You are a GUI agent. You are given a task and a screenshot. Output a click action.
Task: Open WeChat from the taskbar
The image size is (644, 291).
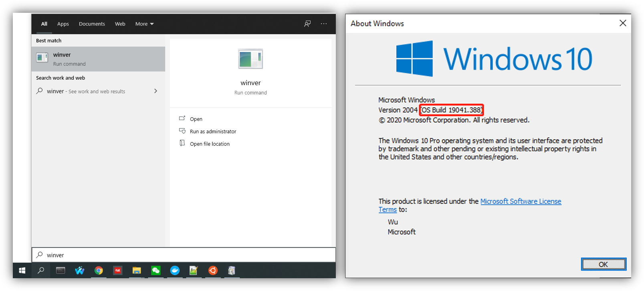(156, 271)
